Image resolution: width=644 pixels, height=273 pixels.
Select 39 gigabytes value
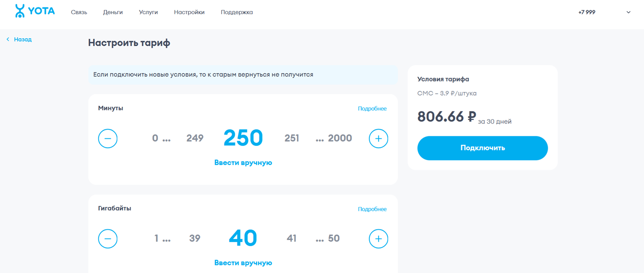coord(195,239)
